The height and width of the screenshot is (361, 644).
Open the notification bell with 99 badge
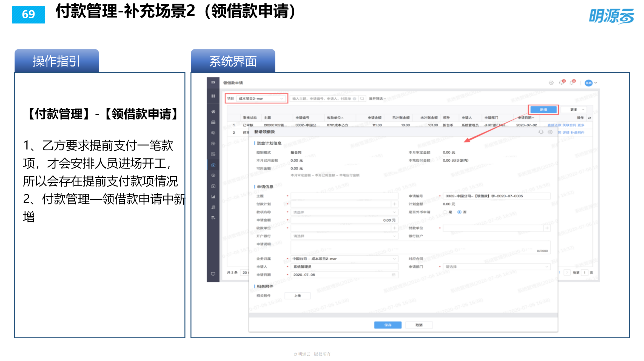tap(571, 82)
